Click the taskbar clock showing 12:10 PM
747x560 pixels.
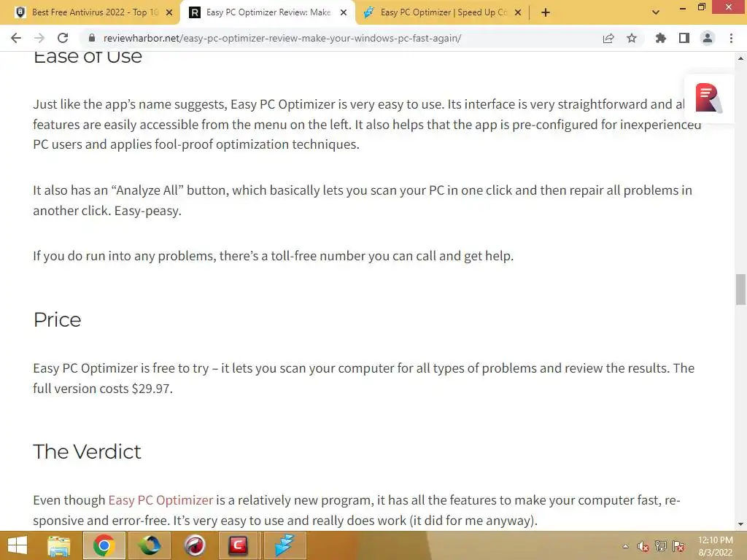click(x=715, y=546)
